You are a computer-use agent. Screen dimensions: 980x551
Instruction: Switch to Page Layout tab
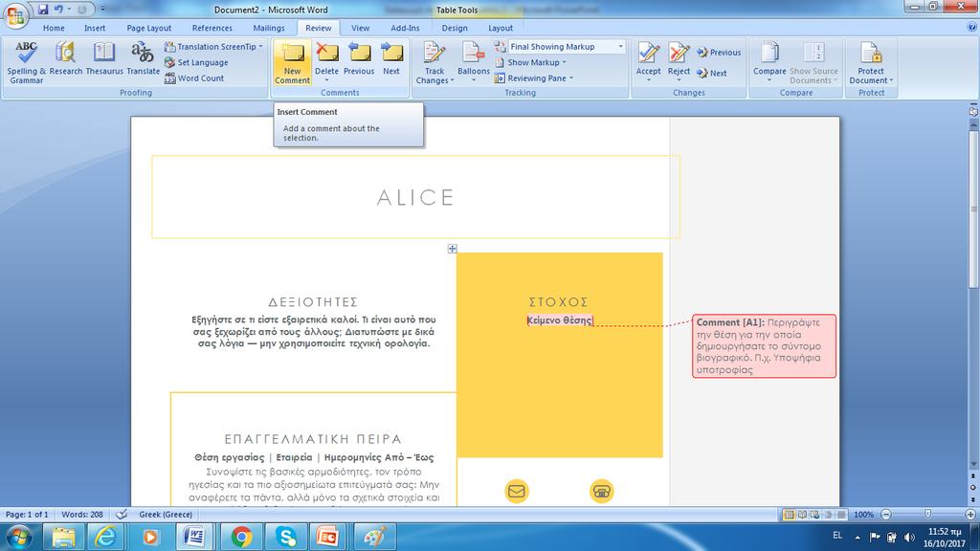click(148, 28)
